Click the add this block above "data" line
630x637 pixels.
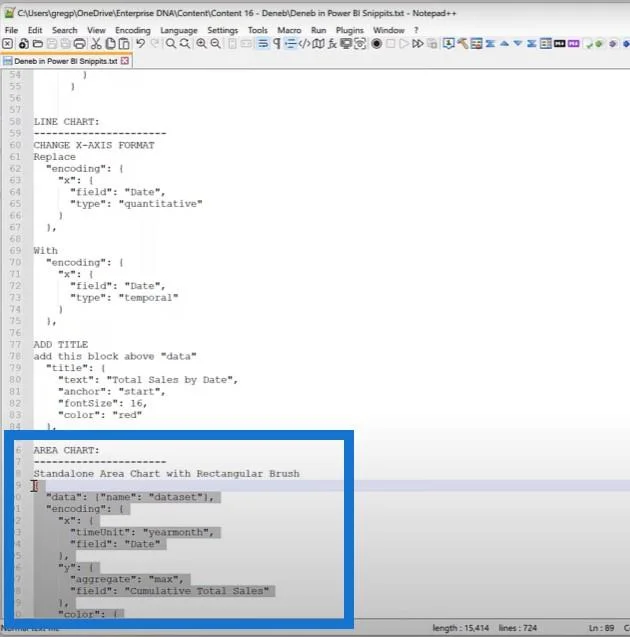(115, 356)
